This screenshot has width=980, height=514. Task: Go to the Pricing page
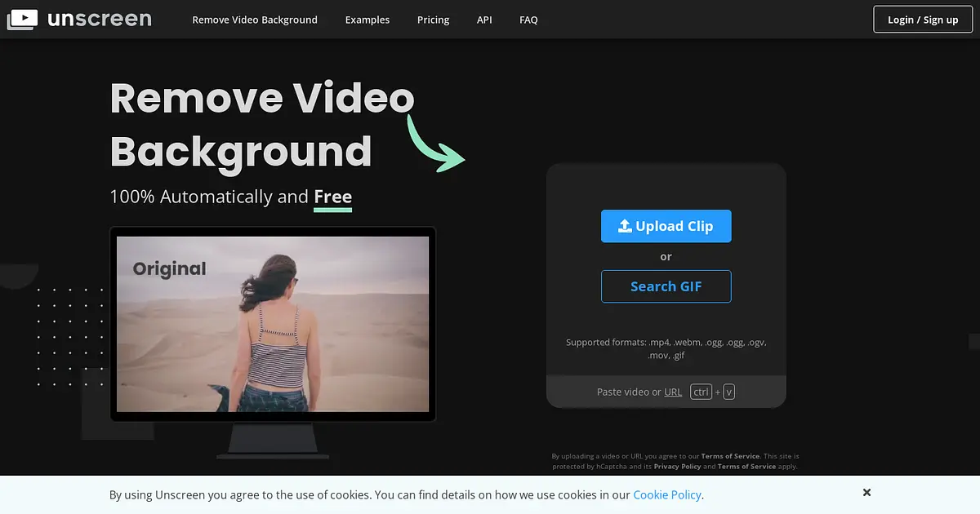[433, 20]
